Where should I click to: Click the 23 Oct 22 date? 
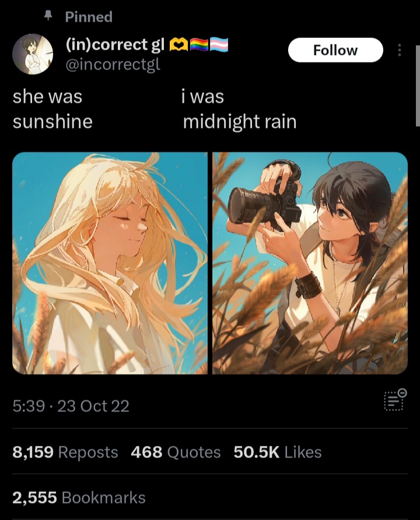[93, 406]
